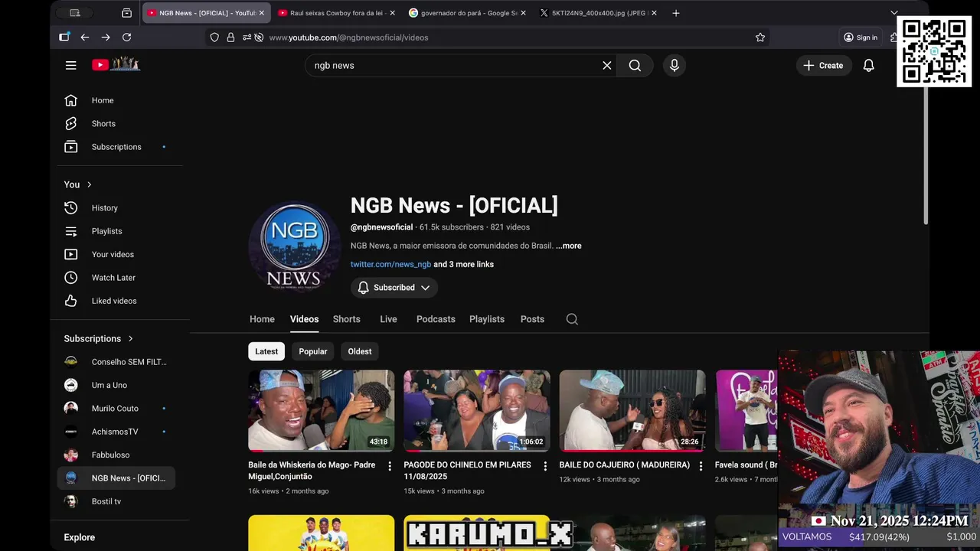Bookmark this page with the star
Image resolution: width=980 pixels, height=551 pixels.
tap(760, 37)
